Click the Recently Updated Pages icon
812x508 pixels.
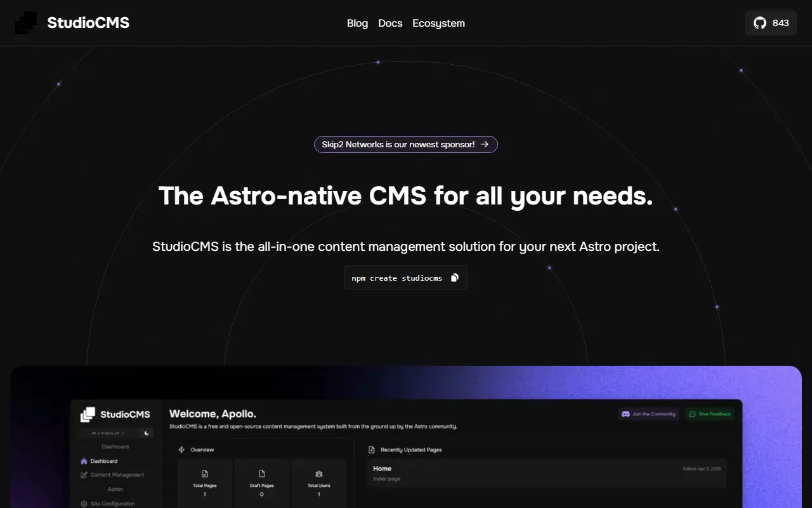click(372, 450)
